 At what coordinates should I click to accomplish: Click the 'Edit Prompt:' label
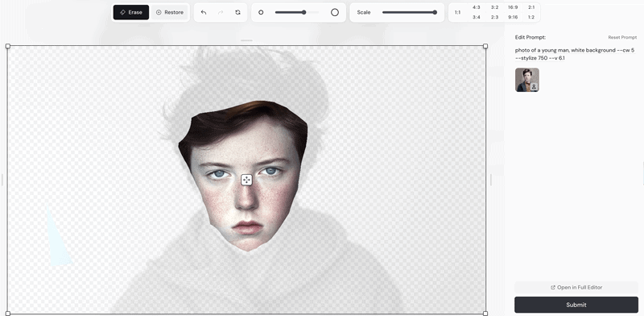[530, 37]
